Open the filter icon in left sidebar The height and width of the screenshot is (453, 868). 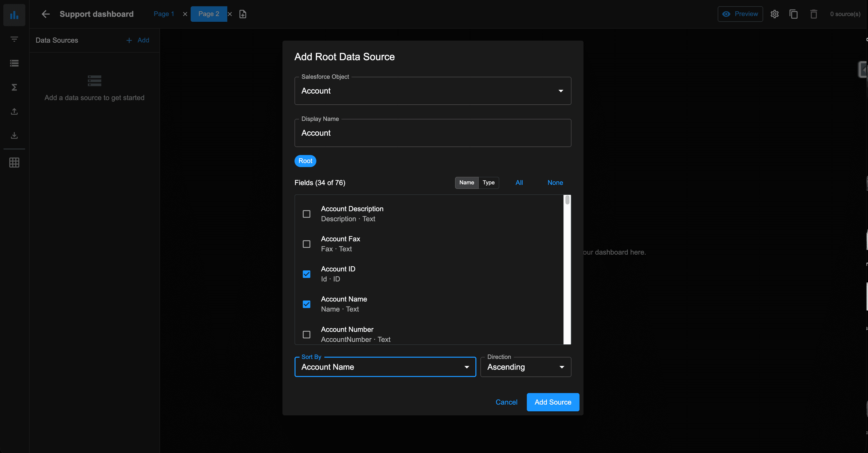[x=14, y=39]
